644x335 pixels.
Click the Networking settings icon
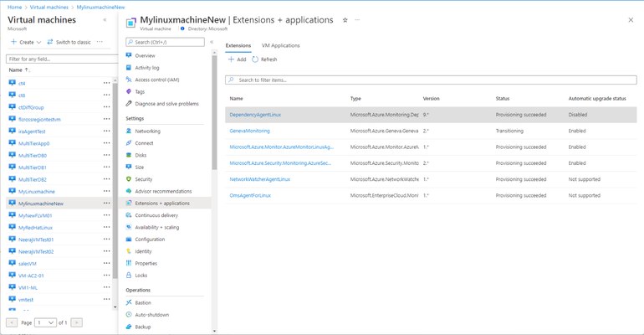(x=129, y=131)
